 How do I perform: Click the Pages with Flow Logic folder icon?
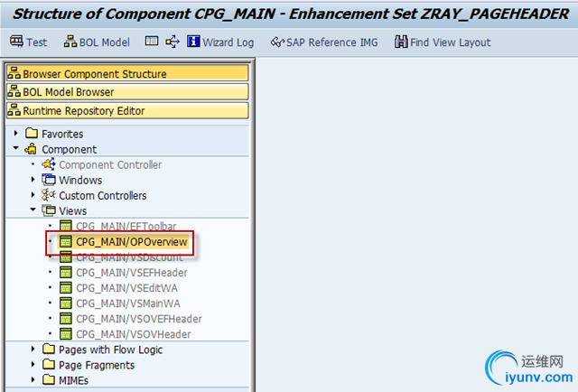coord(49,349)
